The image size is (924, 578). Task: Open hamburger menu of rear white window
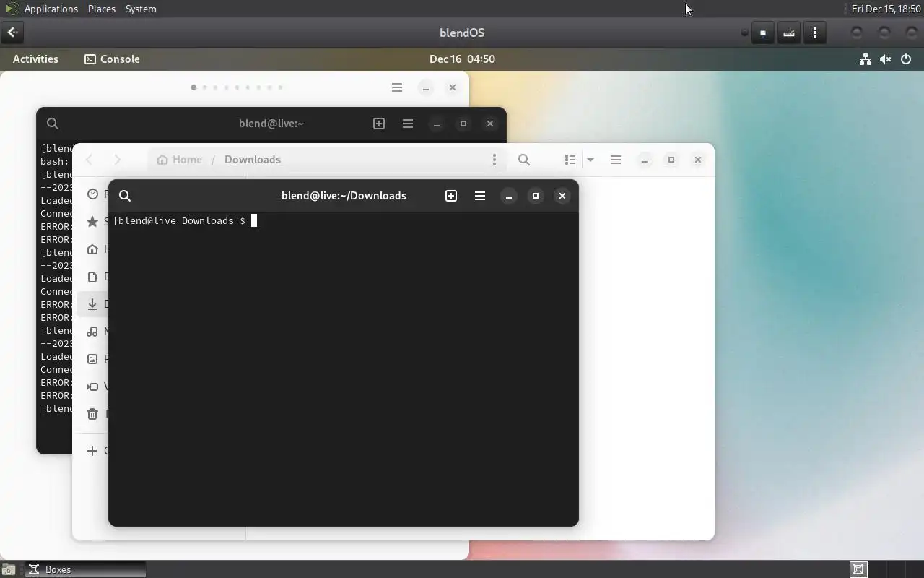point(397,87)
